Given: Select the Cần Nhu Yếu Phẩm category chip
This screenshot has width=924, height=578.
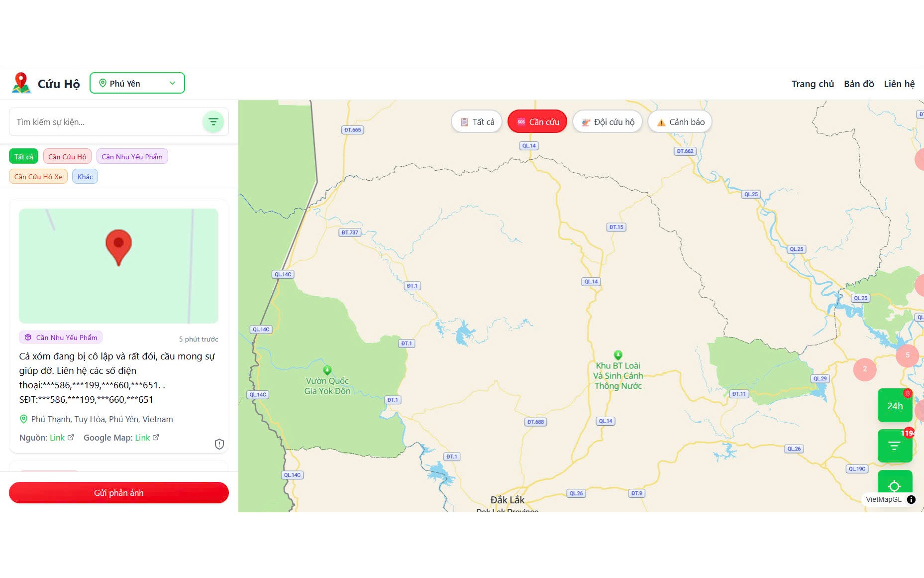Looking at the screenshot, I should coord(132,156).
